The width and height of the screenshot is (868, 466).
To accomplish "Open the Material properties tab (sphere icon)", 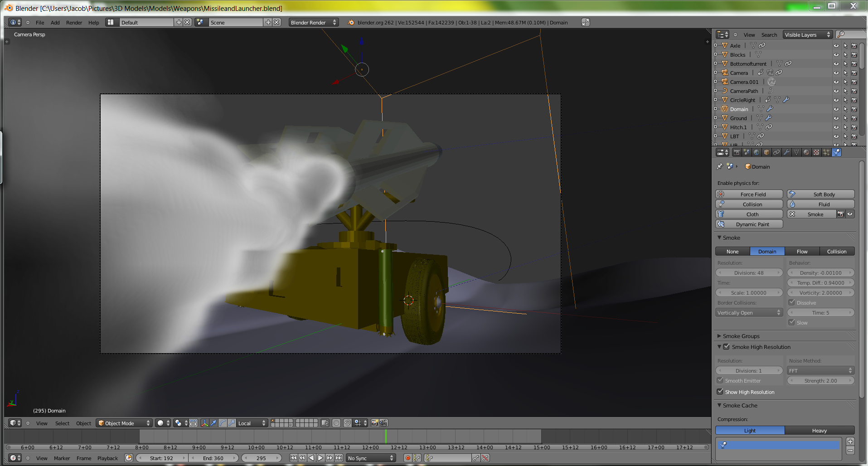I will pos(806,152).
